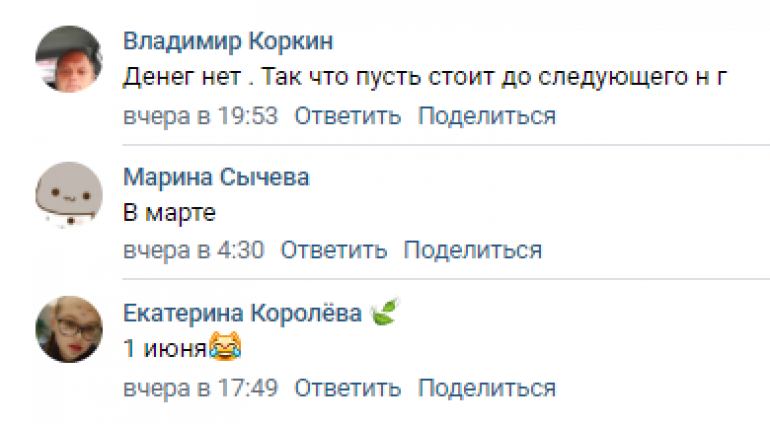
Task: Select the "вчера в 17:49" timestamp link
Action: click(x=200, y=386)
